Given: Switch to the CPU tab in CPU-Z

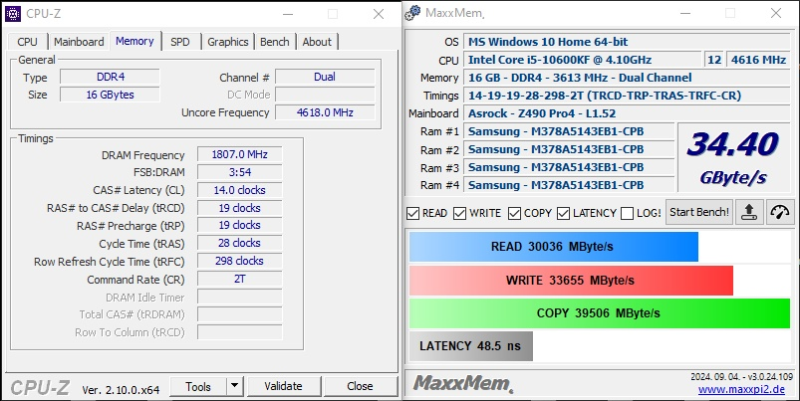Looking at the screenshot, I should 27,42.
